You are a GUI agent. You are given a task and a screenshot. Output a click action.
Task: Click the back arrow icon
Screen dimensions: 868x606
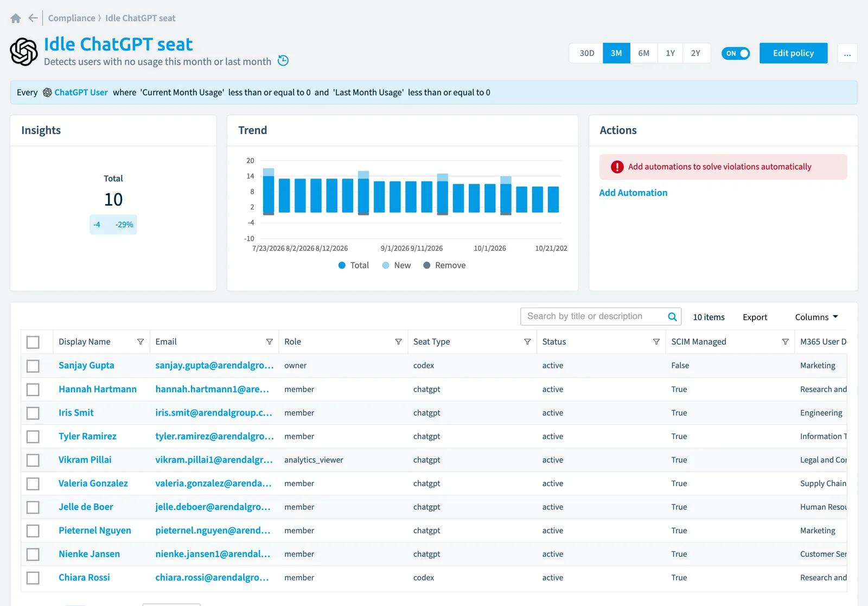click(x=33, y=18)
